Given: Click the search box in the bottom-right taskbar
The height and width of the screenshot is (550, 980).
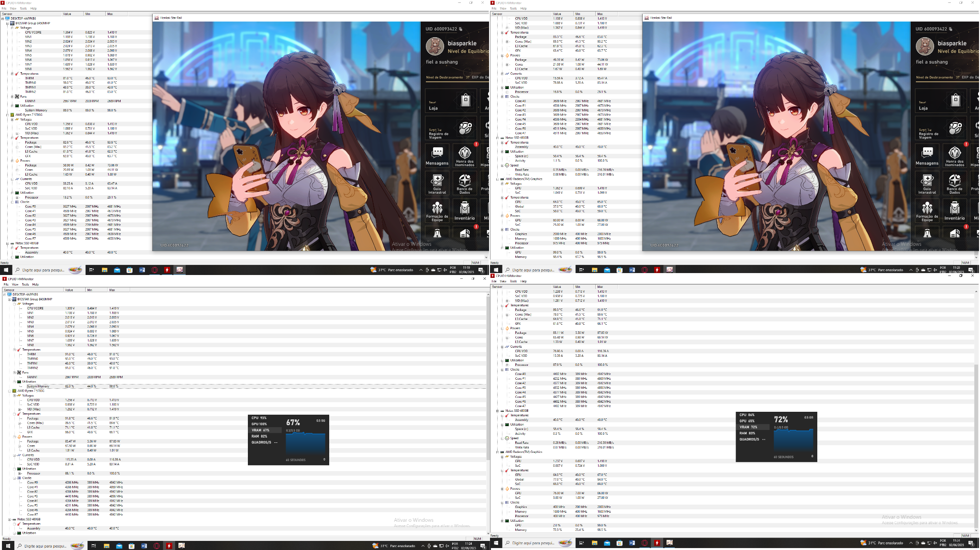Looking at the screenshot, I should tap(538, 543).
